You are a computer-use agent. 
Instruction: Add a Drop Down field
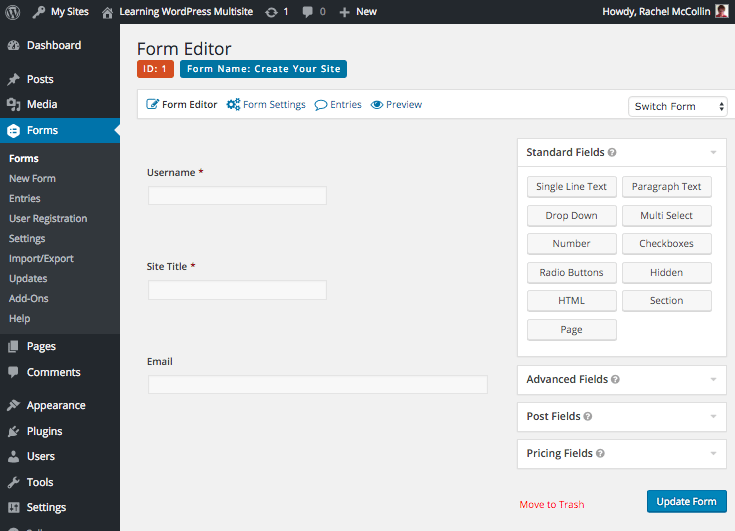coord(571,216)
